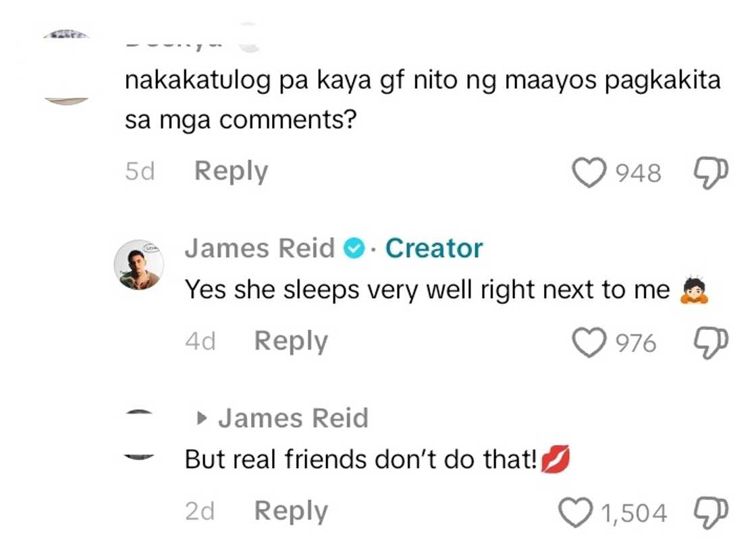Reply to the 2d-old comment

pos(291,511)
